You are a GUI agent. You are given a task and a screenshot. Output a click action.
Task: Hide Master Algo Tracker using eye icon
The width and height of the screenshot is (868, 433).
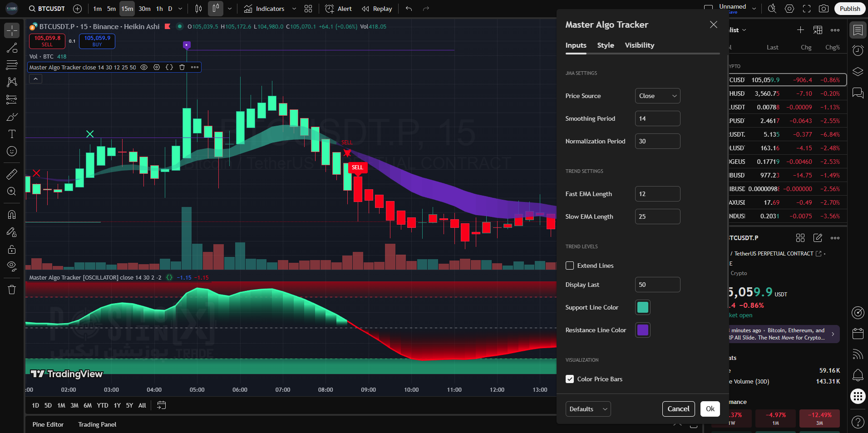(x=144, y=67)
